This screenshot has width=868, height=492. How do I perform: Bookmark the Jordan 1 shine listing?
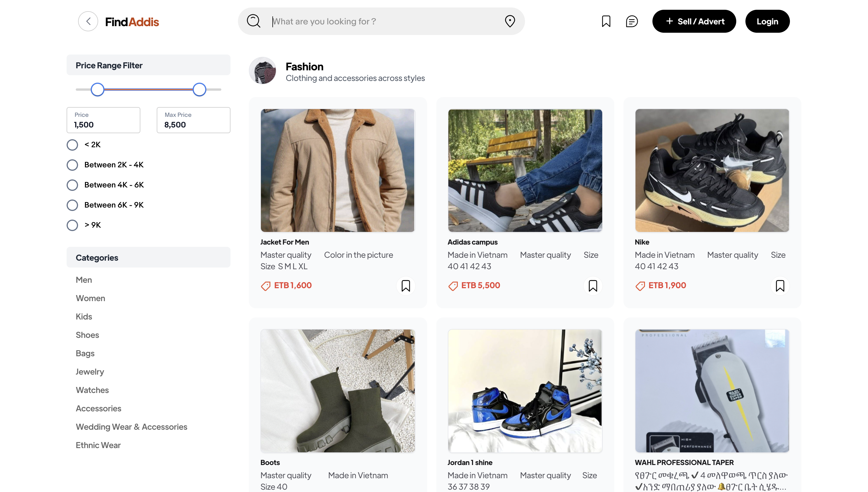click(x=593, y=490)
